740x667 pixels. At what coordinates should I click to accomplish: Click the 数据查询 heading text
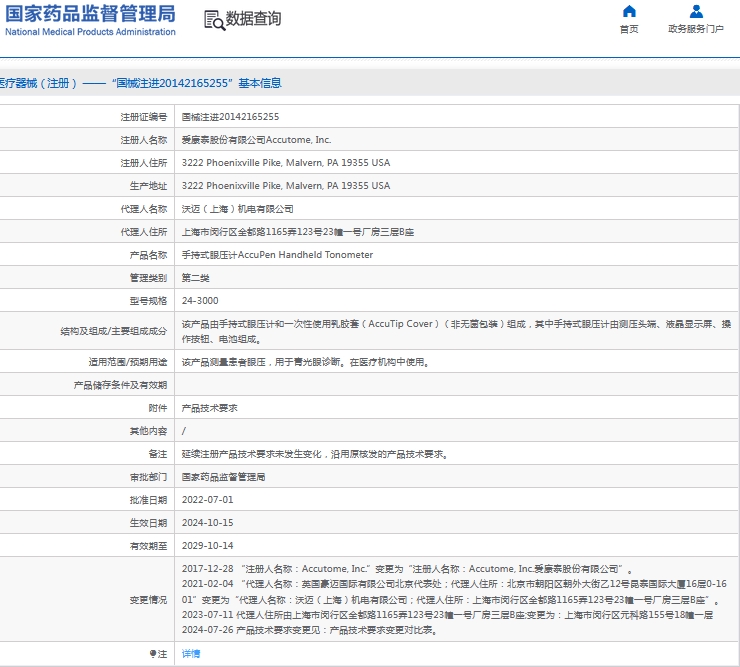pyautogui.click(x=253, y=19)
